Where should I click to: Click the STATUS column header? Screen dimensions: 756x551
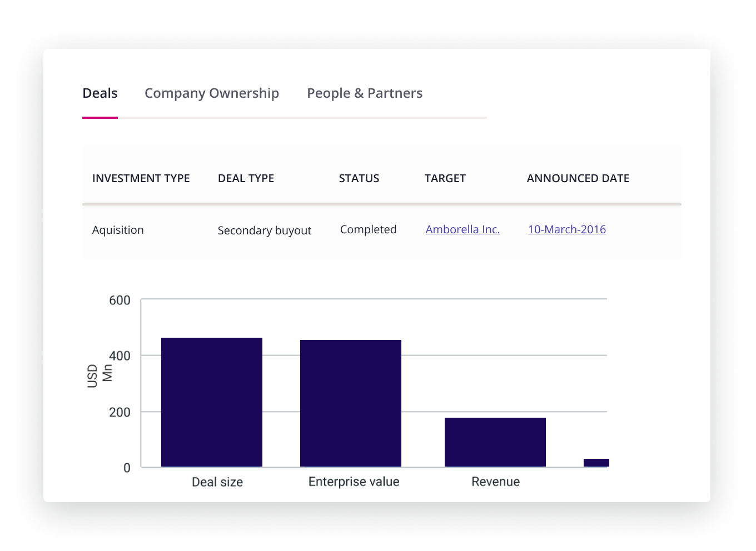tap(359, 178)
